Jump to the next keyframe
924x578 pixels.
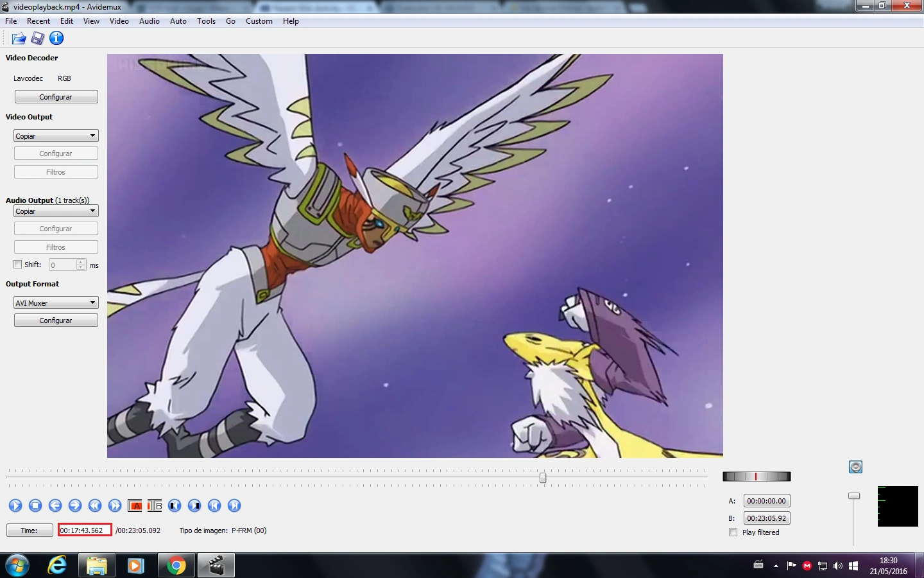pos(115,505)
